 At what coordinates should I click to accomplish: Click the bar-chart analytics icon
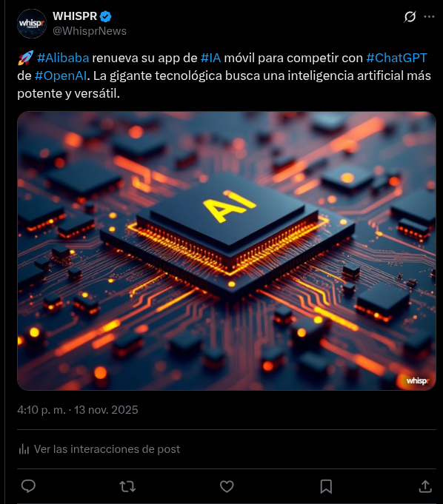[24, 448]
